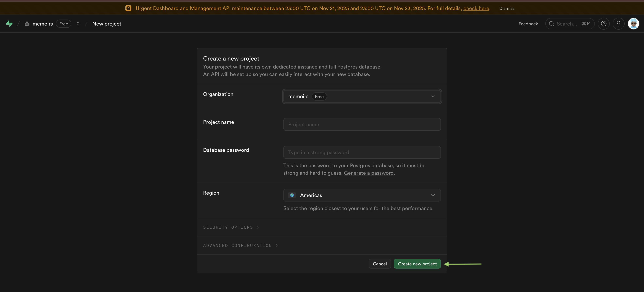Open the Region dropdown showing Americas
The width and height of the screenshot is (644, 292).
pyautogui.click(x=362, y=195)
